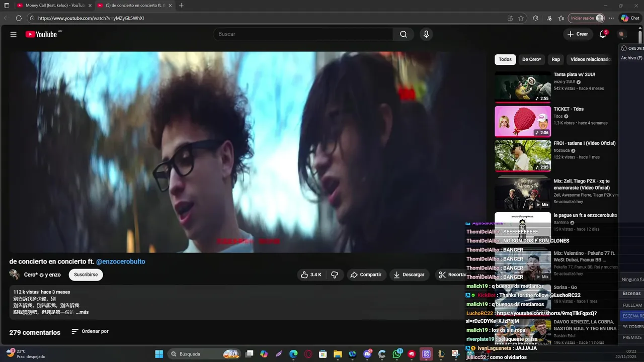Image resolution: width=644 pixels, height=362 pixels.
Task: Select the De Cero* filter chip
Action: (531, 59)
